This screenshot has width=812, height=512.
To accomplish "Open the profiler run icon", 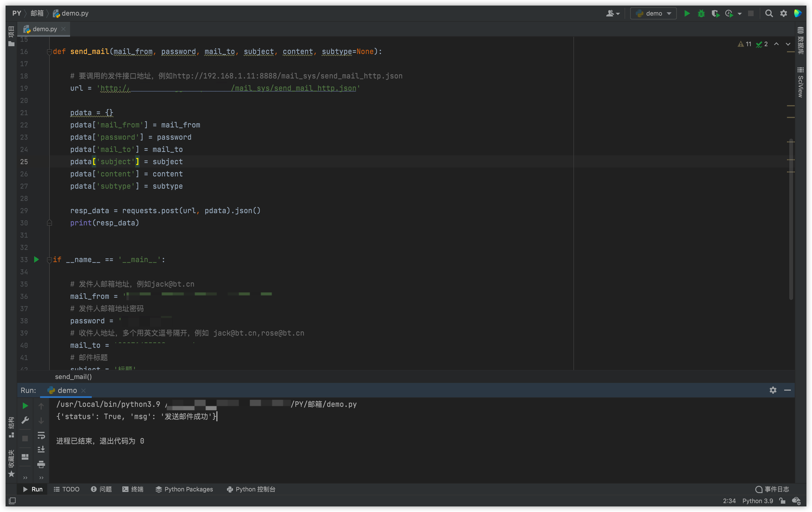I will pos(729,14).
